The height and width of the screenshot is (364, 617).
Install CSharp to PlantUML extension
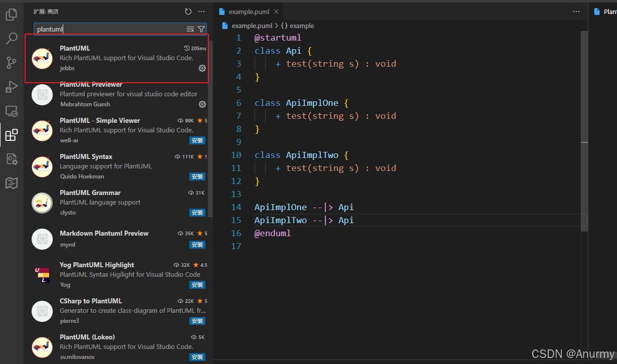tap(197, 321)
